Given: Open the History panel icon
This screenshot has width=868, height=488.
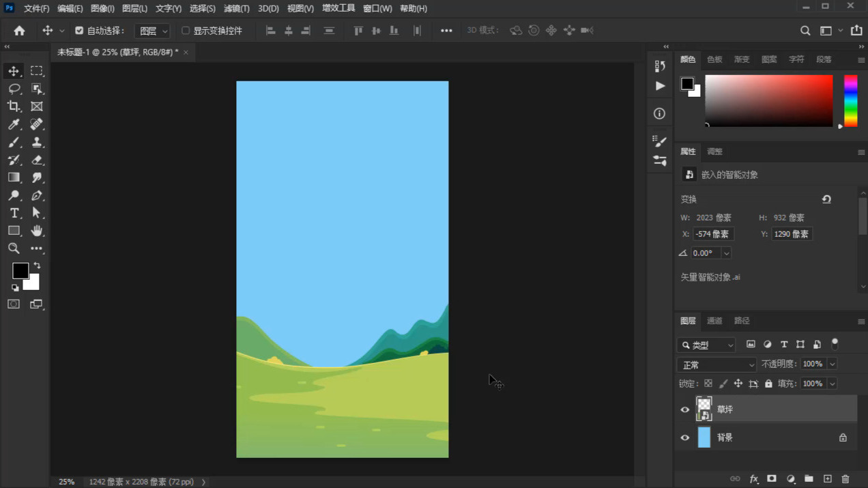Looking at the screenshot, I should click(x=660, y=66).
